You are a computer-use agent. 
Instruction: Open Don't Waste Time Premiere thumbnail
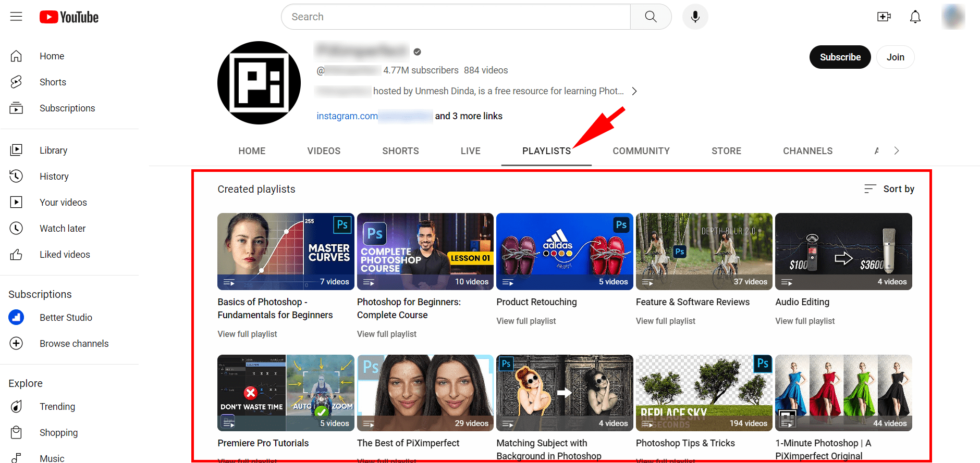point(286,393)
